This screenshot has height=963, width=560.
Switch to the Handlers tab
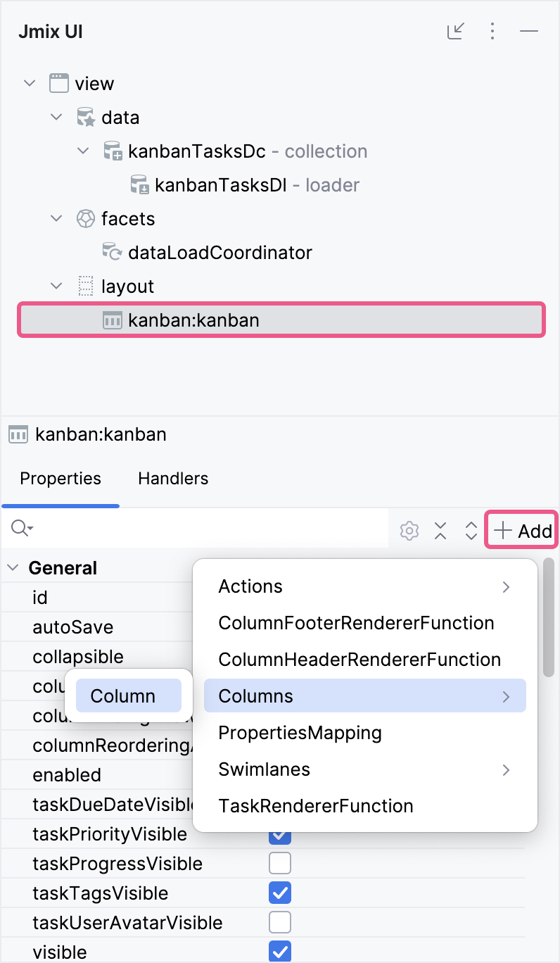[x=172, y=479]
